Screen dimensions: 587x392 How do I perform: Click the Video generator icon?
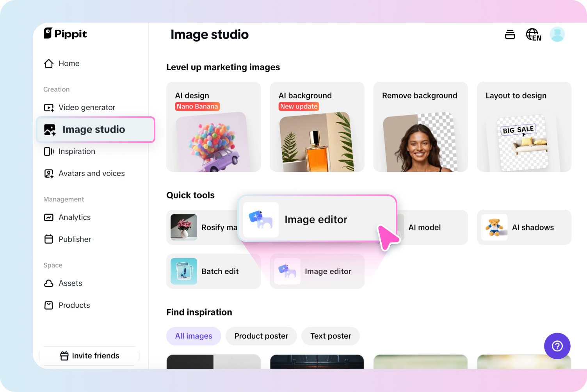[x=49, y=107]
